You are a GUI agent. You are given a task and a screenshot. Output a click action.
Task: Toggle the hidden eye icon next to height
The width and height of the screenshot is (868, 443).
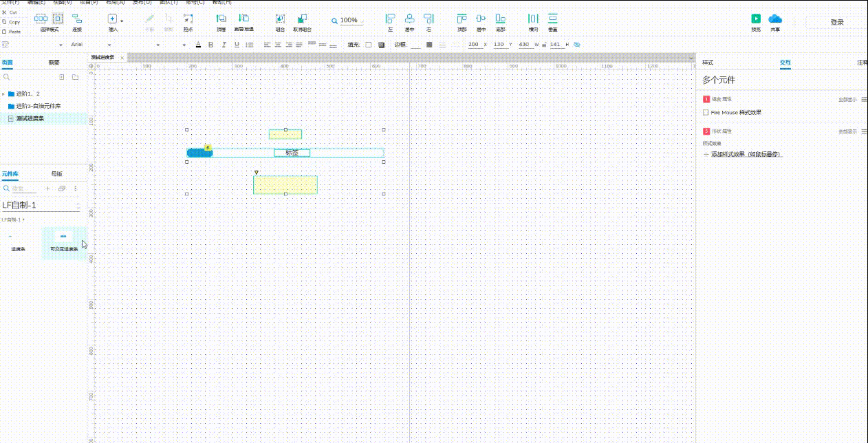point(577,45)
